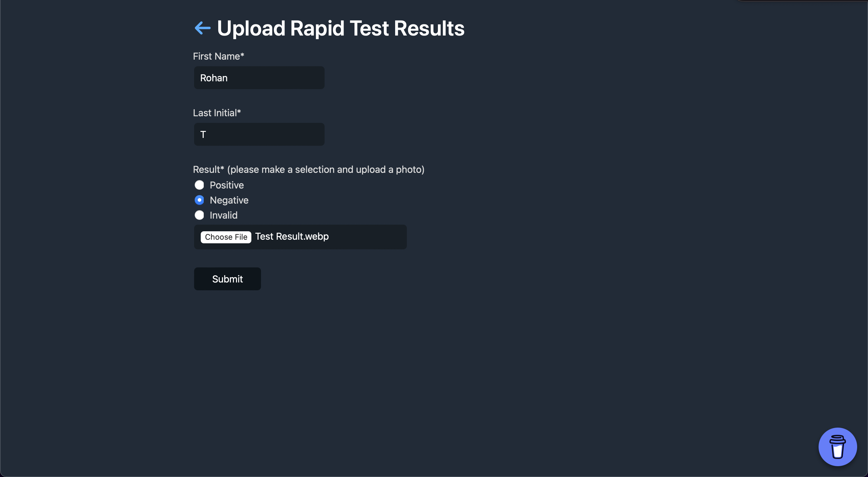
Task: Upload a different test photo via Choose File
Action: [x=226, y=237]
